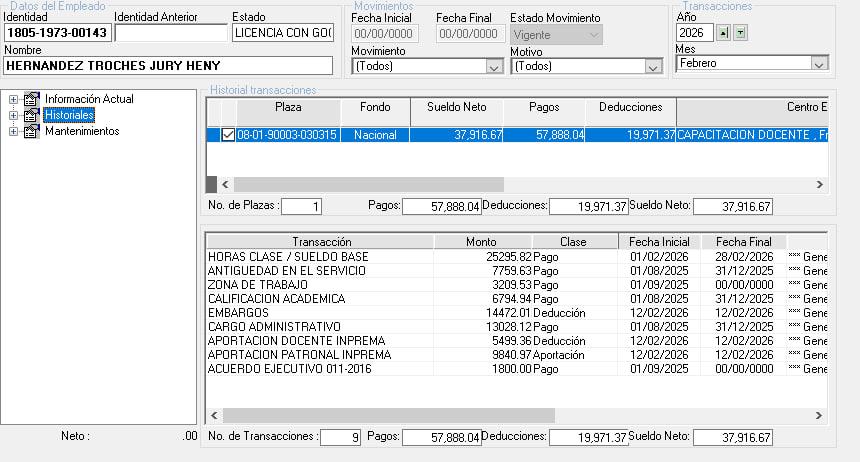Expand the Historiales tree node
Image resolution: width=860 pixels, height=462 pixels.
14,115
